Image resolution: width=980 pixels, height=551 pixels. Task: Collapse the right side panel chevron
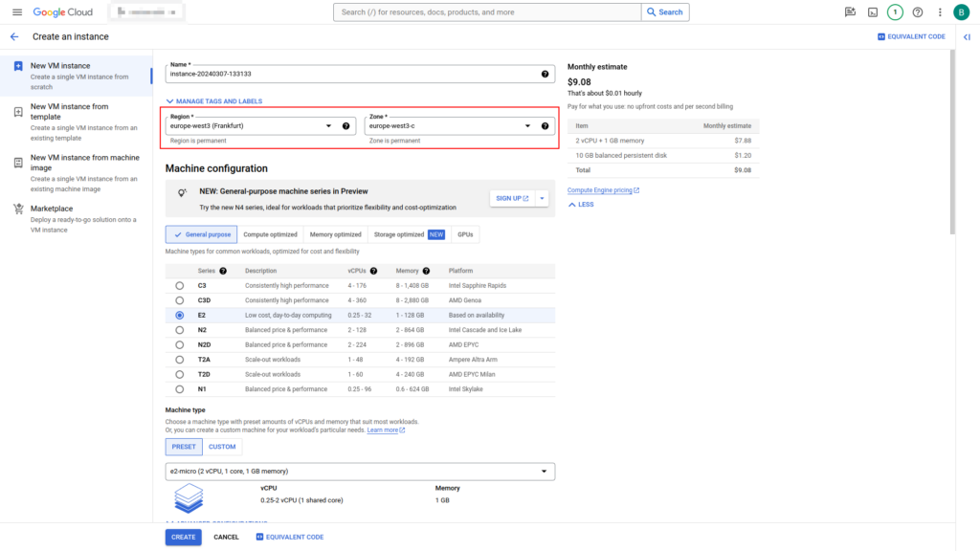click(x=967, y=36)
